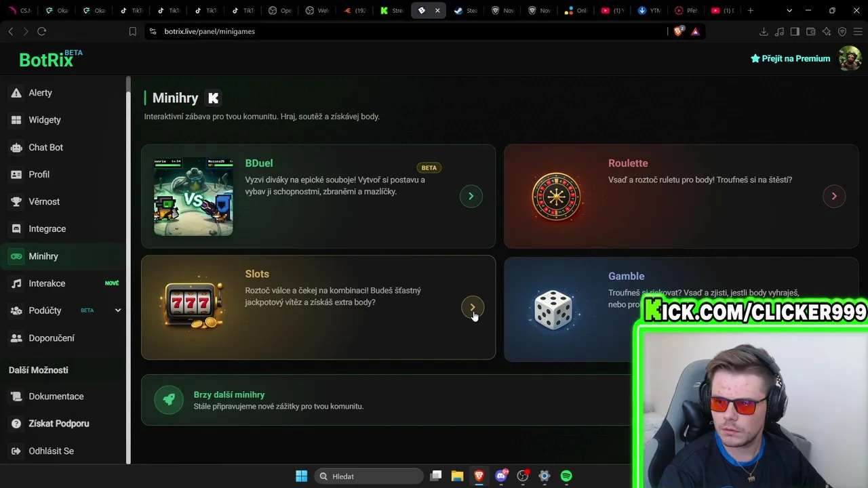This screenshot has height=488, width=868.
Task: Open the user avatar menu
Action: pos(850,58)
